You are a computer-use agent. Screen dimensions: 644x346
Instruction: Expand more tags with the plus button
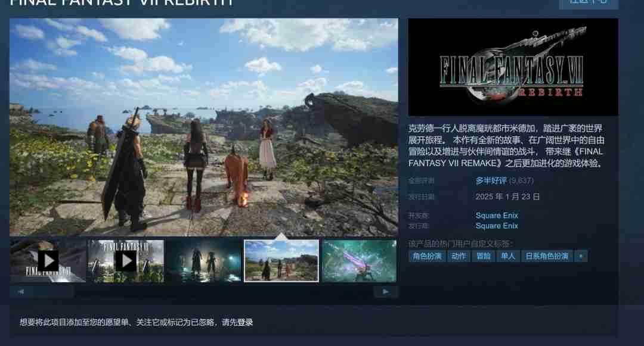point(580,256)
